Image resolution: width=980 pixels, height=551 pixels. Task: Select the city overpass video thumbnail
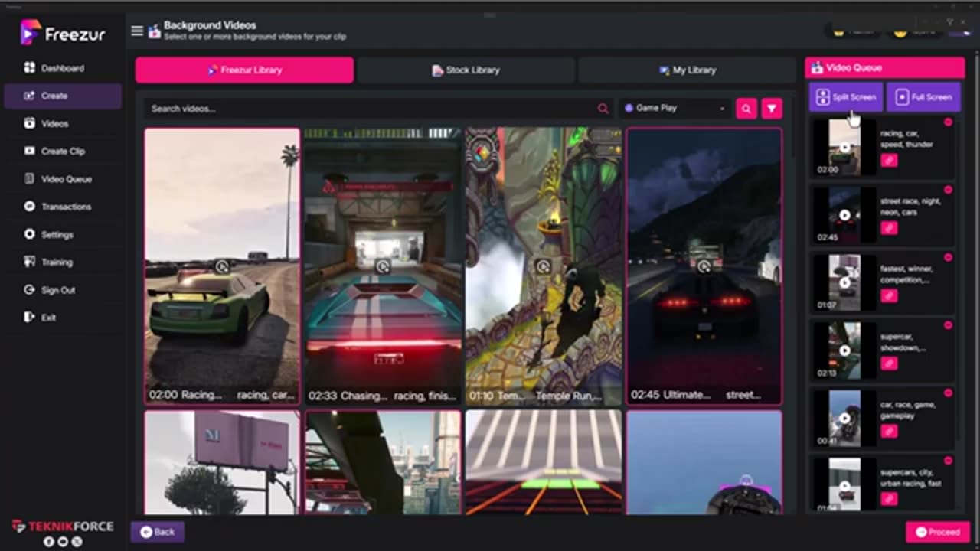click(x=383, y=462)
